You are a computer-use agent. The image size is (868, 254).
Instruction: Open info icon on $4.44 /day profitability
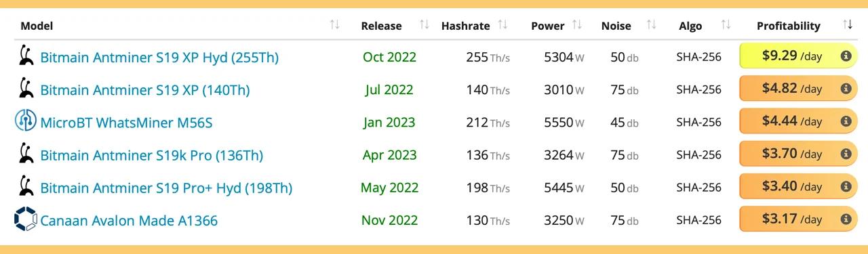846,121
